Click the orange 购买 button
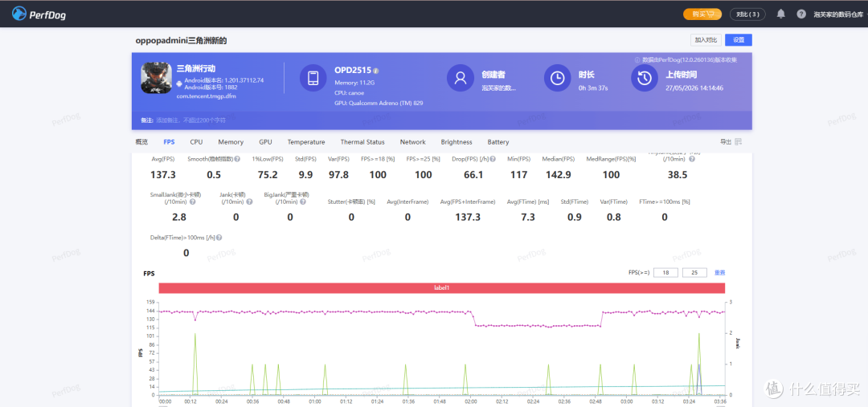Viewport: 868px width, 407px height. tap(702, 14)
